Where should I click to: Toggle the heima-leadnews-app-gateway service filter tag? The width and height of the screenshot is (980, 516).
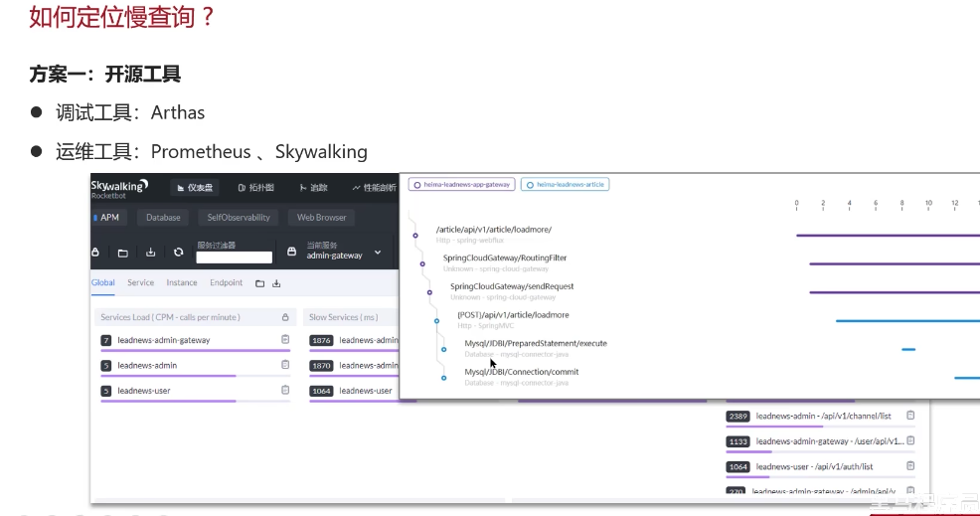point(461,185)
